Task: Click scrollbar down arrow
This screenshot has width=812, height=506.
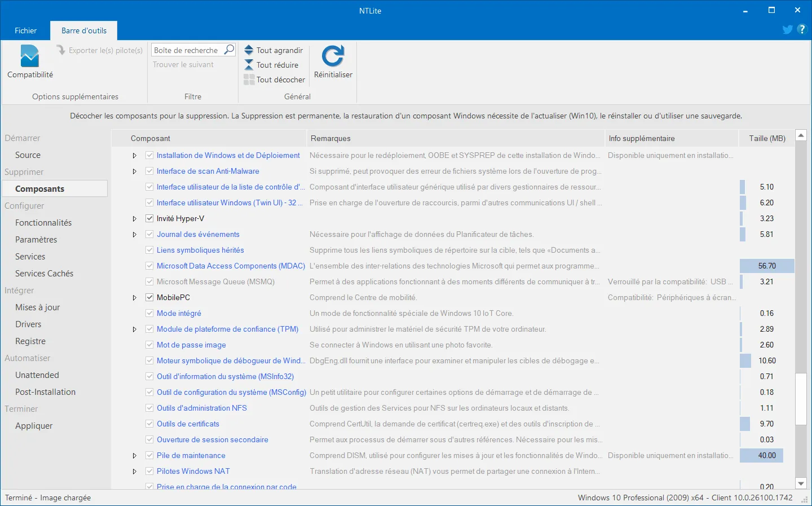Action: pos(801,483)
